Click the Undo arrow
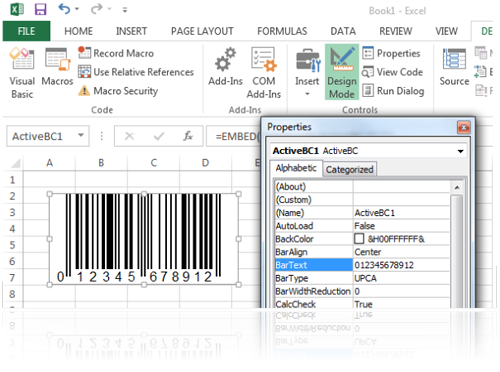This screenshot has width=500, height=372. [64, 9]
